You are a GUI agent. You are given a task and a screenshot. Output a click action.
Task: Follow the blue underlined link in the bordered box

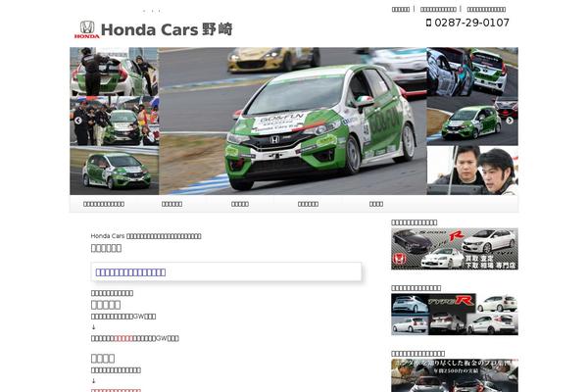click(x=130, y=272)
